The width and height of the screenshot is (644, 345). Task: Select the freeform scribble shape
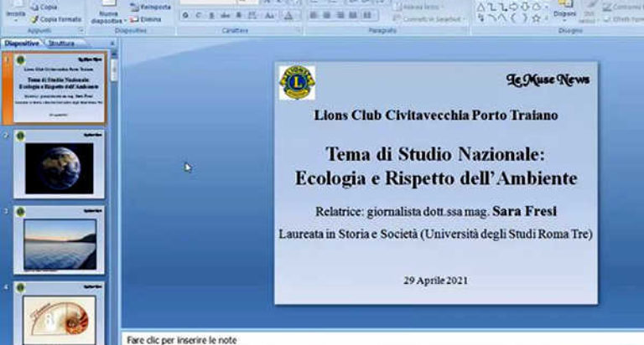[x=480, y=18]
